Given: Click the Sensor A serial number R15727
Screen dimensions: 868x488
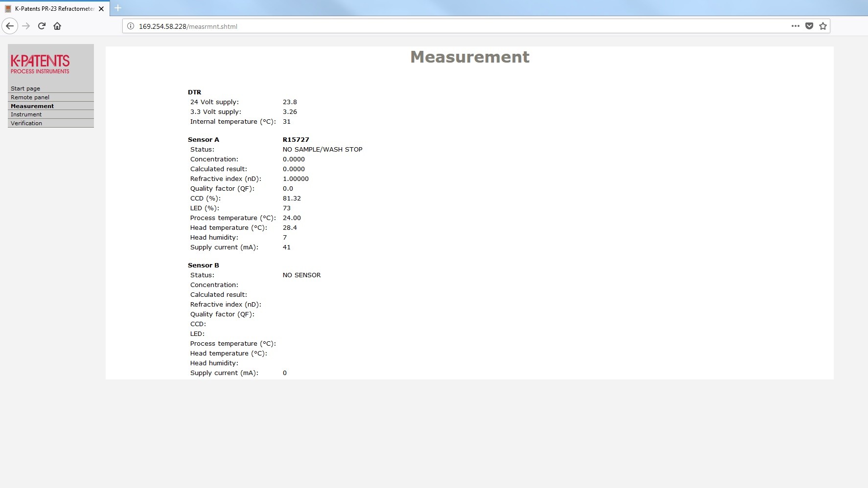Looking at the screenshot, I should tap(296, 140).
